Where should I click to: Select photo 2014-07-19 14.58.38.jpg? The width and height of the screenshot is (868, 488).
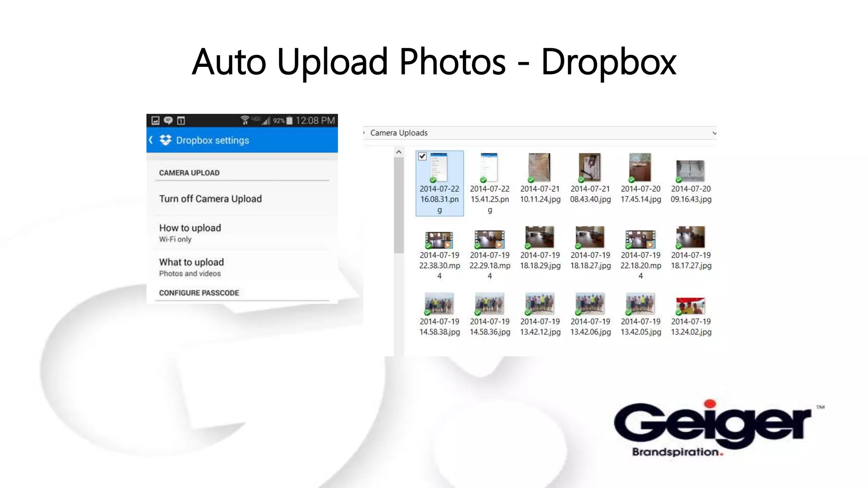[440, 314]
